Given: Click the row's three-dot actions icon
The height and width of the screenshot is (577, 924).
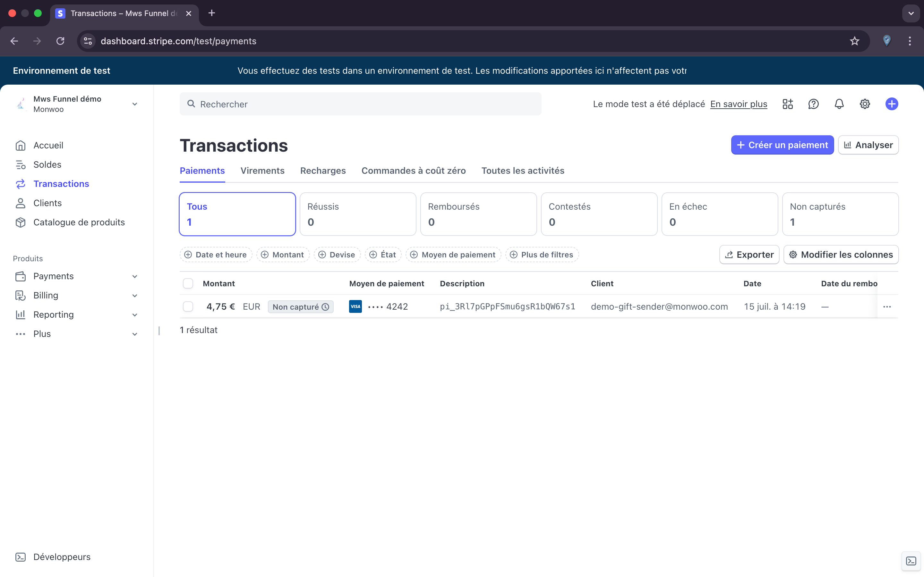Looking at the screenshot, I should tap(886, 307).
